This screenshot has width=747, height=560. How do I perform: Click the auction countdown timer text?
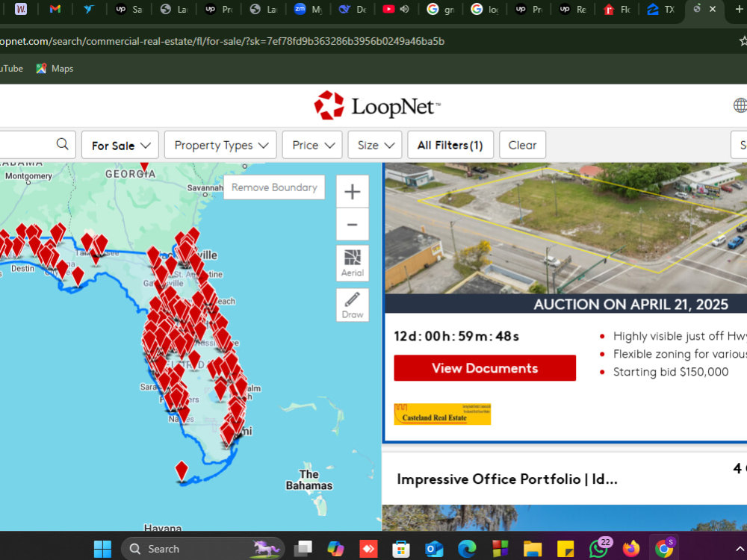tap(456, 336)
